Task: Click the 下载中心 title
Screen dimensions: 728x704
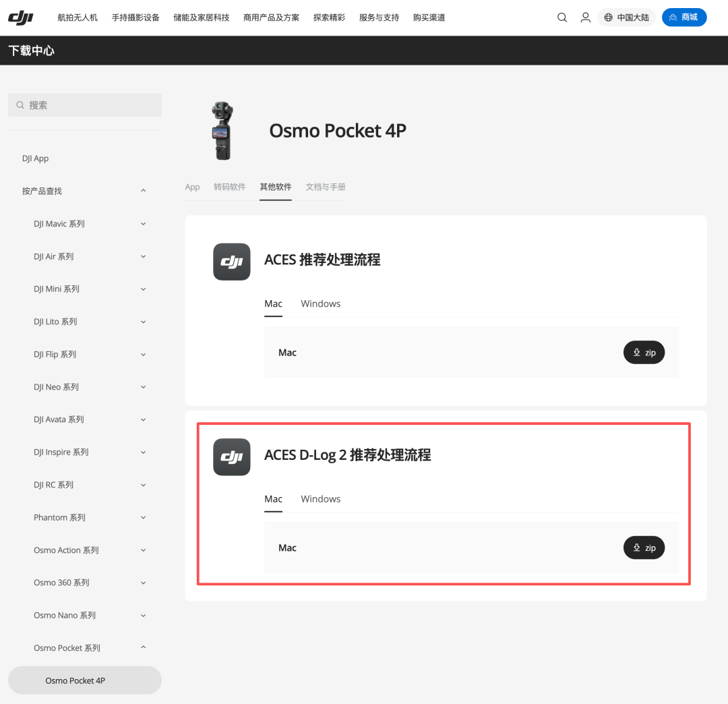Action: [32, 51]
